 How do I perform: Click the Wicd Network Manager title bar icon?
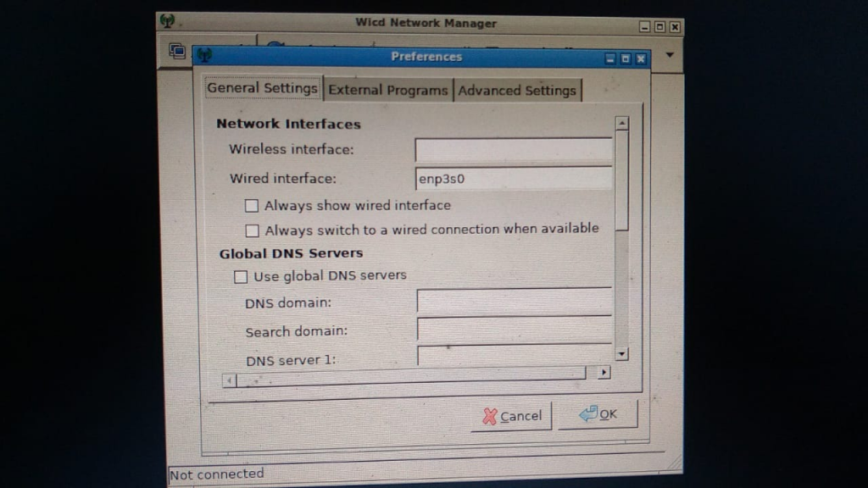(167, 21)
